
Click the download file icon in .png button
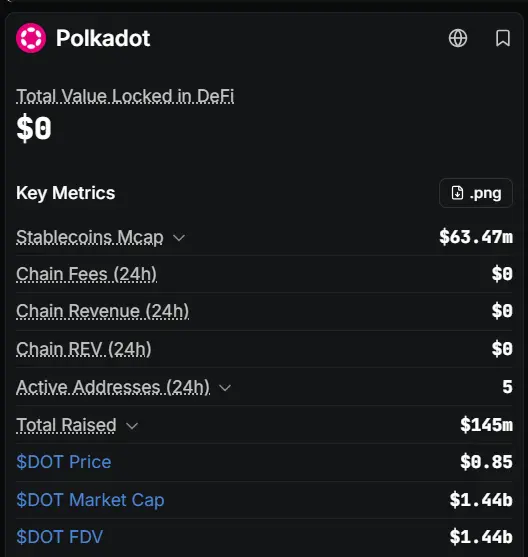click(457, 193)
